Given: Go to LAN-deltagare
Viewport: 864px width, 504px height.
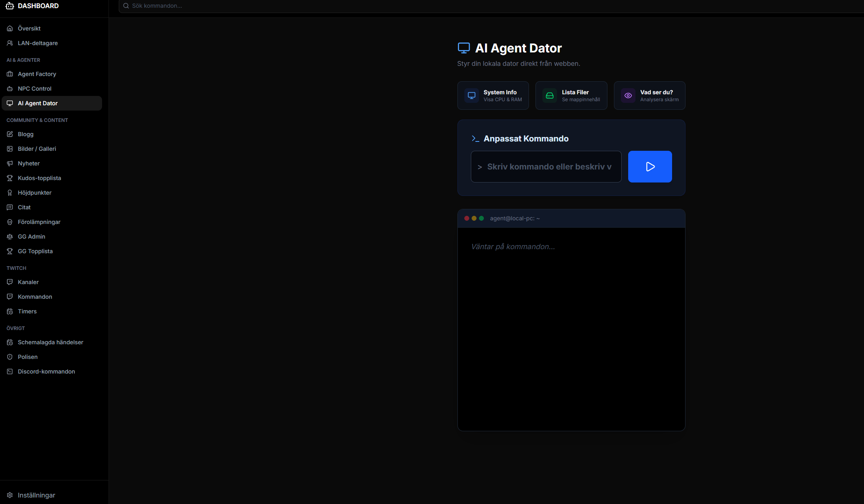Looking at the screenshot, I should [x=52, y=43].
